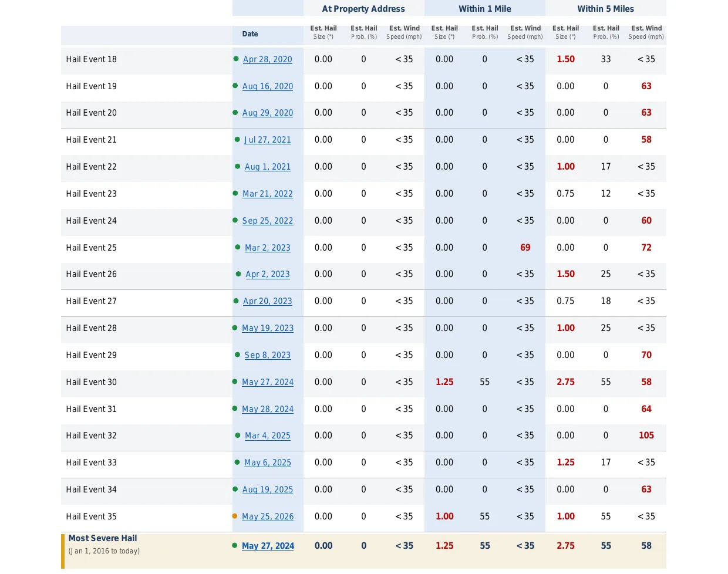The height and width of the screenshot is (574, 728).
Task: Select the "Most Severe Hail" summary label
Action: point(103,538)
